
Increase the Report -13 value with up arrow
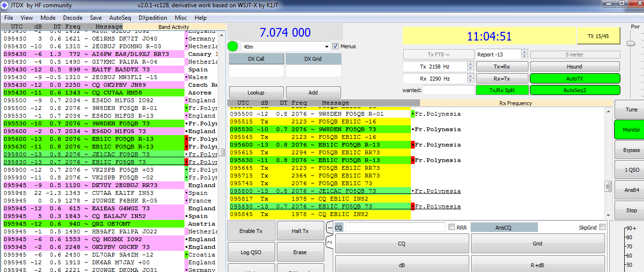(x=525, y=52)
